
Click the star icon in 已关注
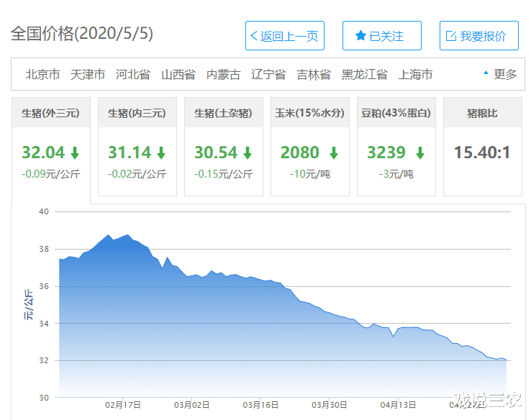pos(360,35)
